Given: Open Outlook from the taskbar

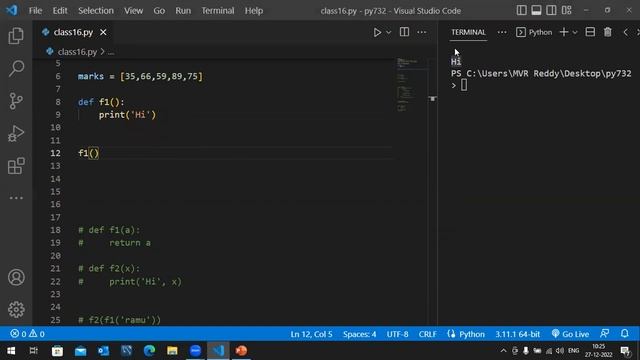Looking at the screenshot, I should (103, 351).
